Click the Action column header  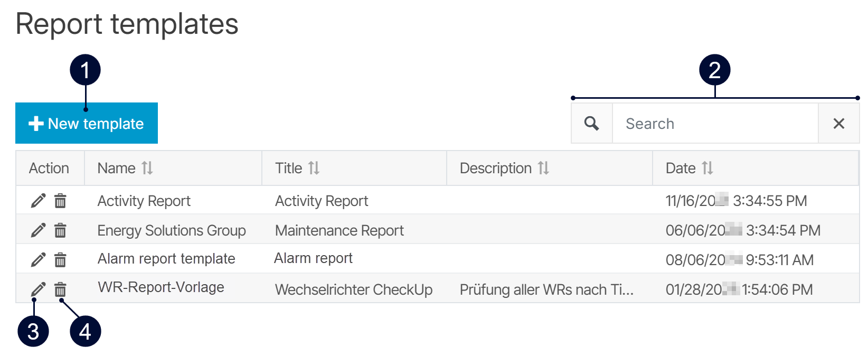pos(49,168)
